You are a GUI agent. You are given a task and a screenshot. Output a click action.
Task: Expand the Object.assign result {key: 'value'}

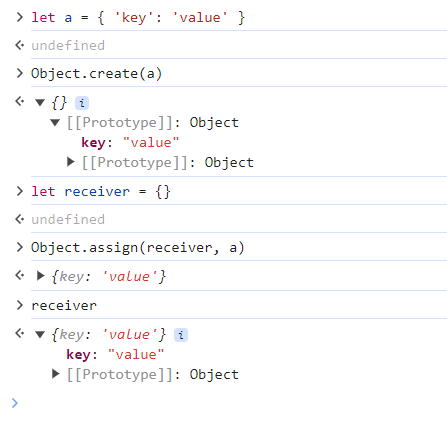tap(40, 276)
